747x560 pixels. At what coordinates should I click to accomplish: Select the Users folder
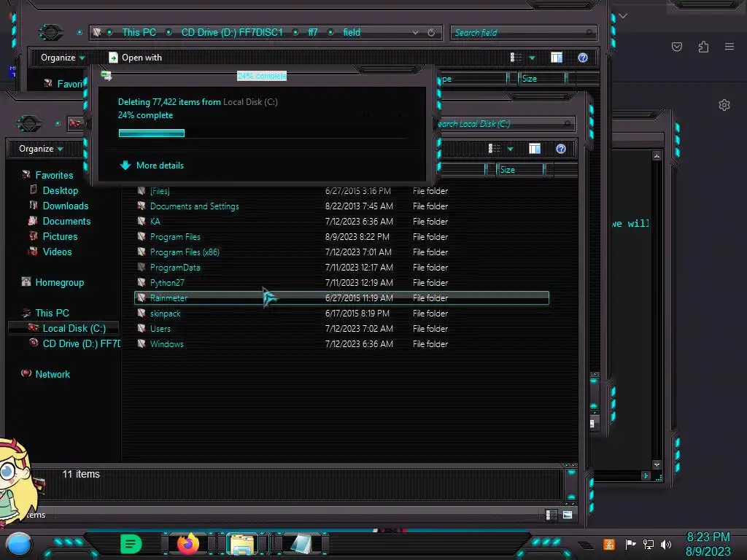[x=160, y=329]
